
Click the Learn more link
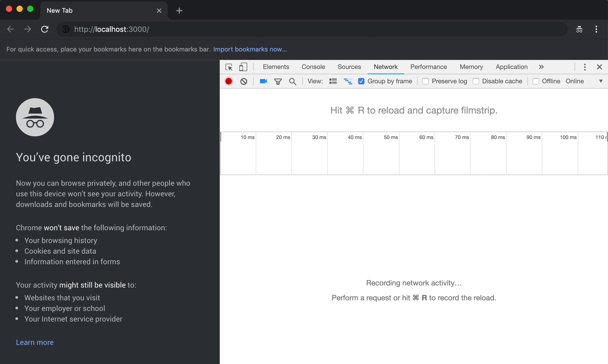[35, 342]
